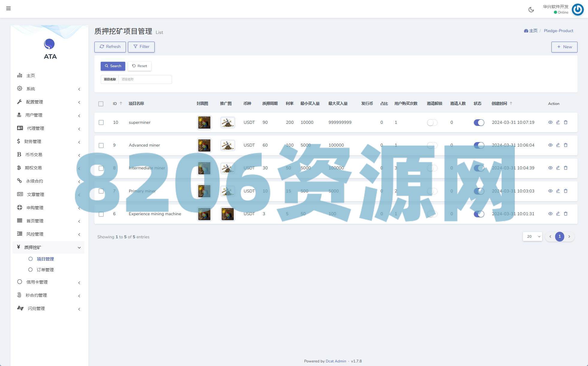Click the user avatar power icon
The width and height of the screenshot is (588, 366).
click(x=578, y=9)
